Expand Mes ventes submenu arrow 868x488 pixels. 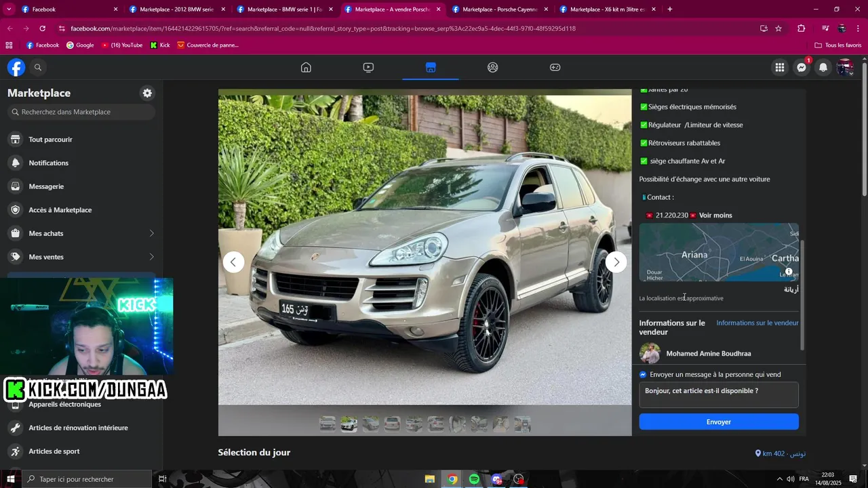(x=151, y=257)
